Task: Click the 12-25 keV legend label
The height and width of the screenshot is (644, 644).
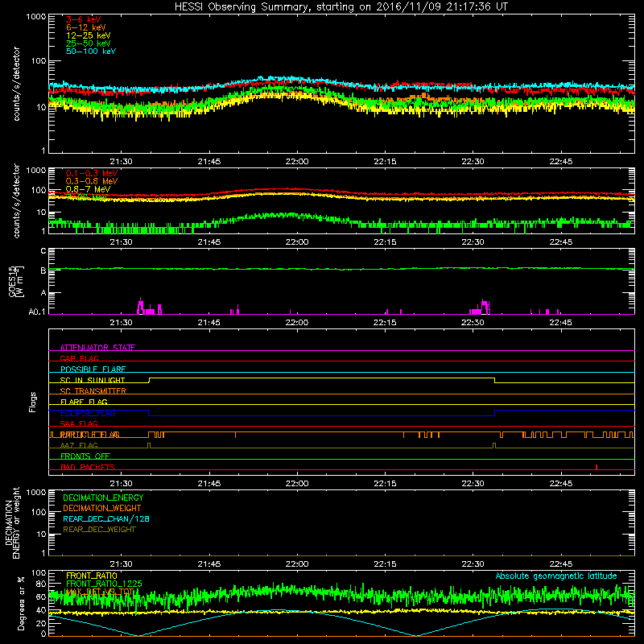Action: point(89,35)
